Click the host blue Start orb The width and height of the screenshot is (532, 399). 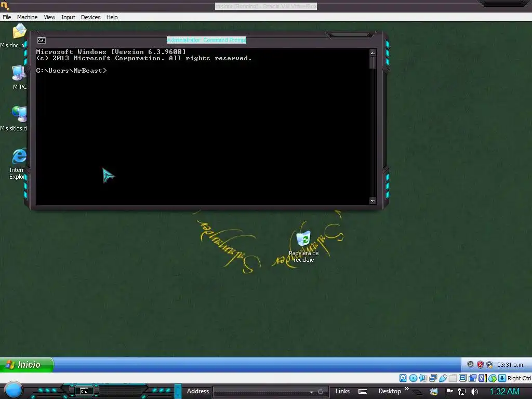pyautogui.click(x=13, y=391)
